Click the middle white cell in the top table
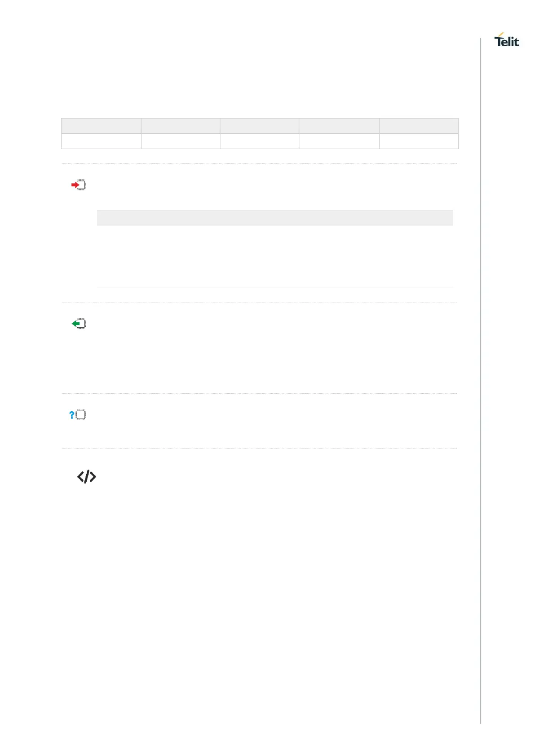The width and height of the screenshot is (535, 756). click(260, 141)
